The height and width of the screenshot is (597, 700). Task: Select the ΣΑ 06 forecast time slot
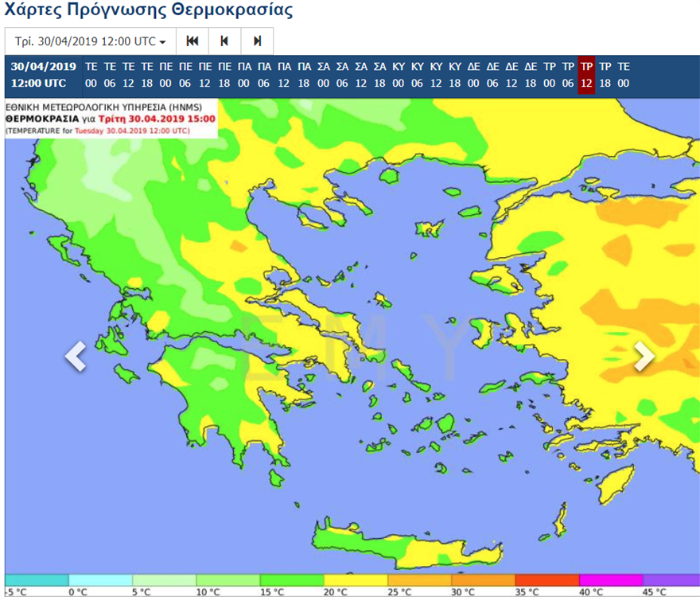pos(341,75)
